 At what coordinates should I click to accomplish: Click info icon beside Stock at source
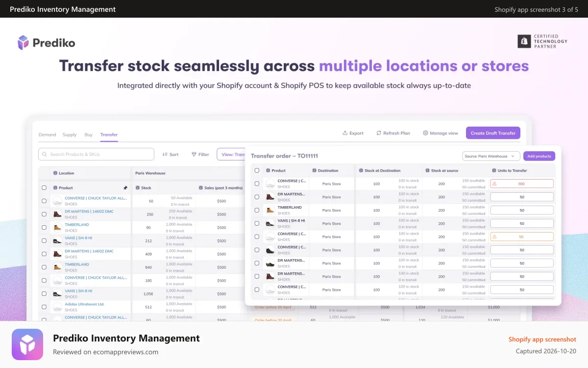point(428,171)
